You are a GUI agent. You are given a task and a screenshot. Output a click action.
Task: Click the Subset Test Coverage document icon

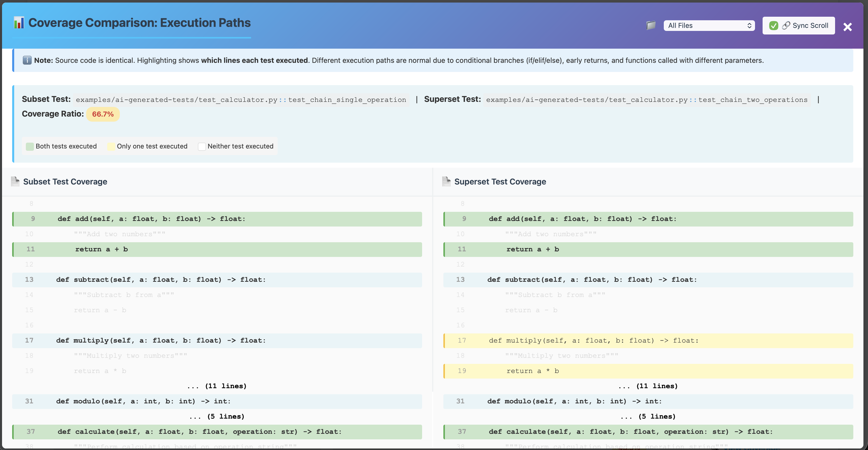point(15,181)
